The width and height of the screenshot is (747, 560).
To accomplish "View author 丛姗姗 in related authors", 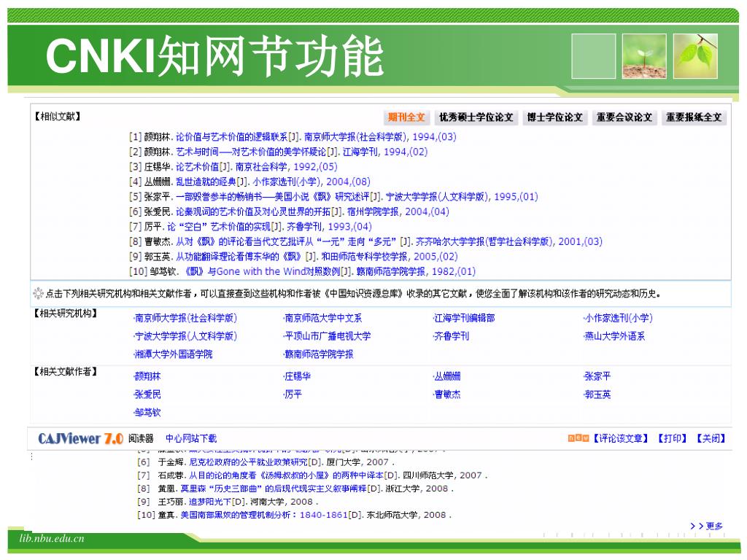I will tap(447, 376).
